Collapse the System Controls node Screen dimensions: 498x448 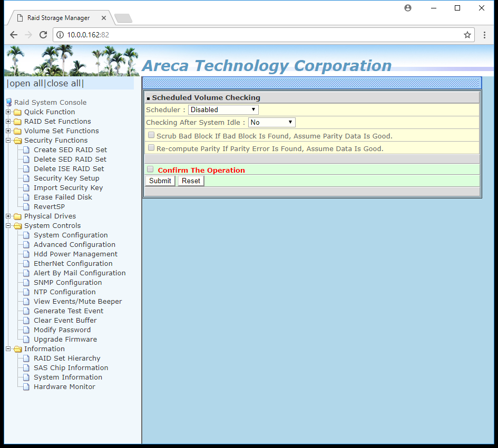click(8, 226)
